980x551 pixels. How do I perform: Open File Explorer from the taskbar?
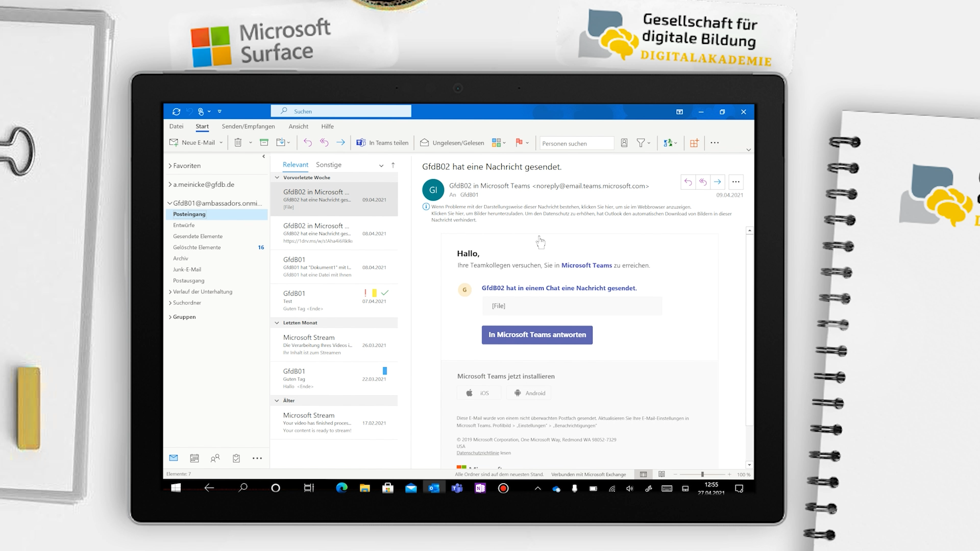[364, 488]
